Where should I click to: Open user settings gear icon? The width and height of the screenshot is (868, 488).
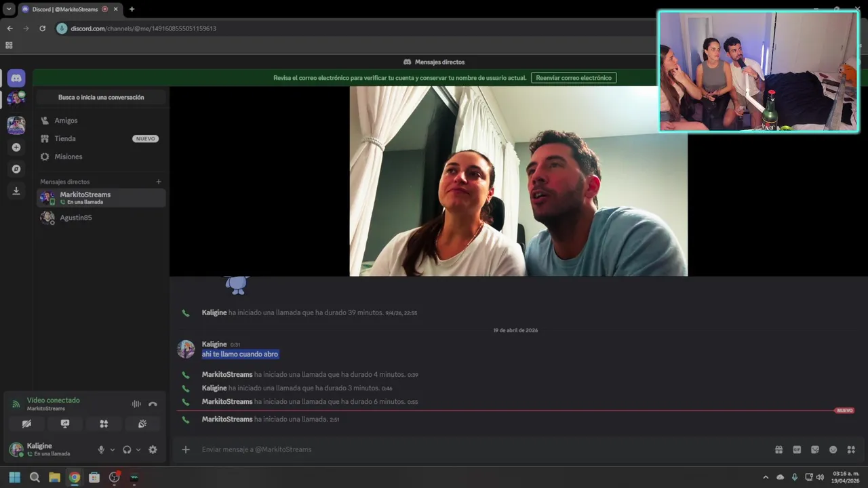153,449
